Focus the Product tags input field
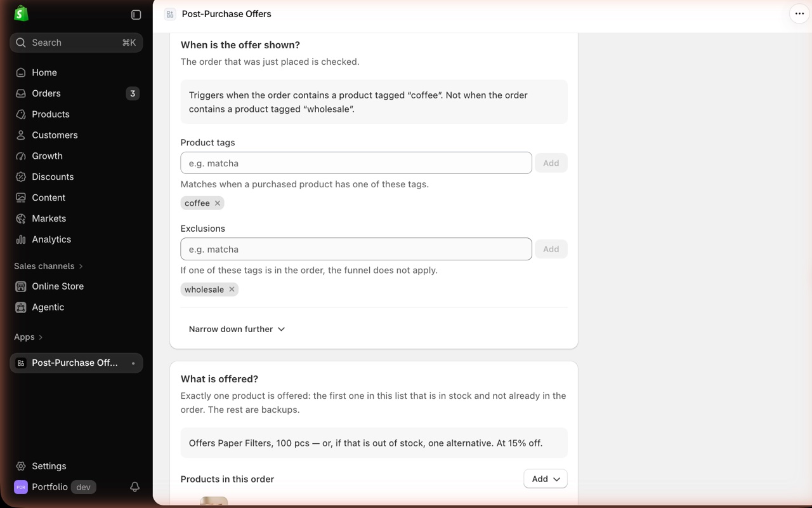 click(x=356, y=163)
